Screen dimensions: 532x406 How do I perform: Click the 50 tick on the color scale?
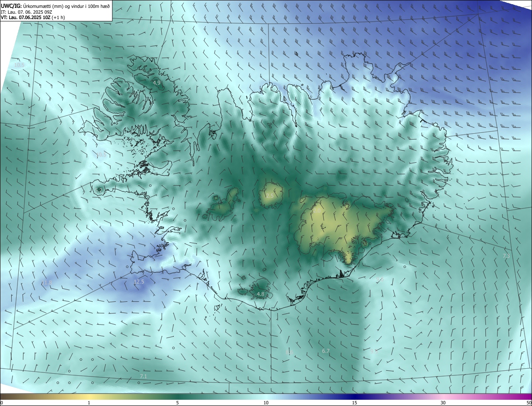click(x=529, y=403)
